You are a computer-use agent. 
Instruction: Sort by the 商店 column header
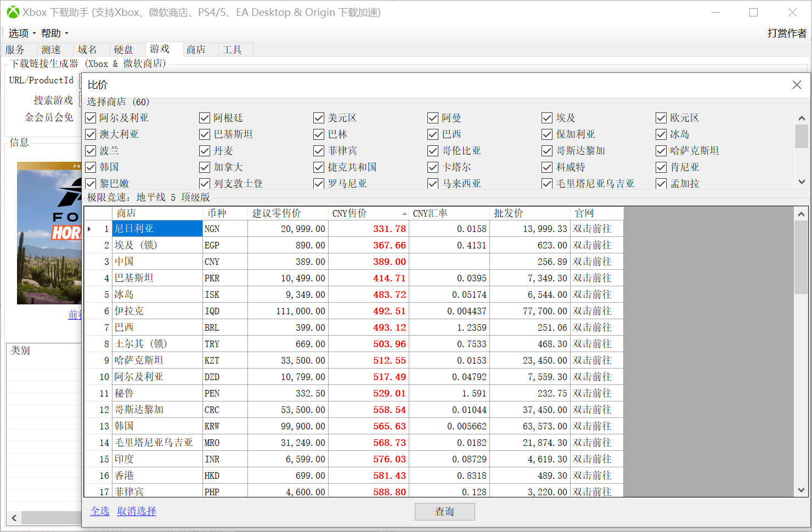click(157, 213)
